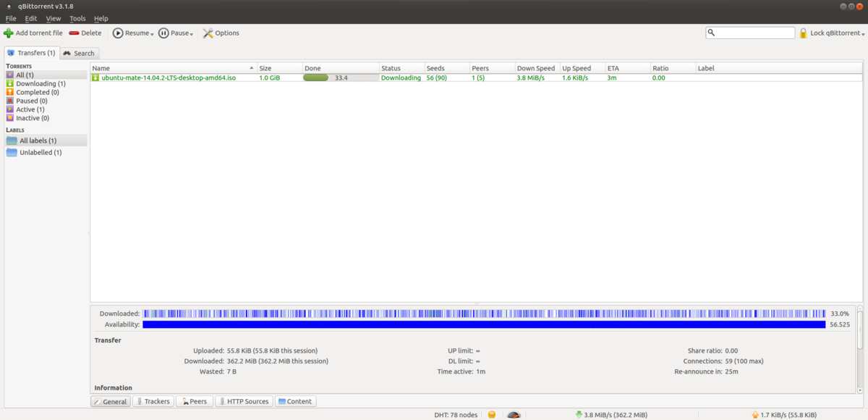Sort by the Size column header
This screenshot has width=868, height=420.
click(x=279, y=68)
